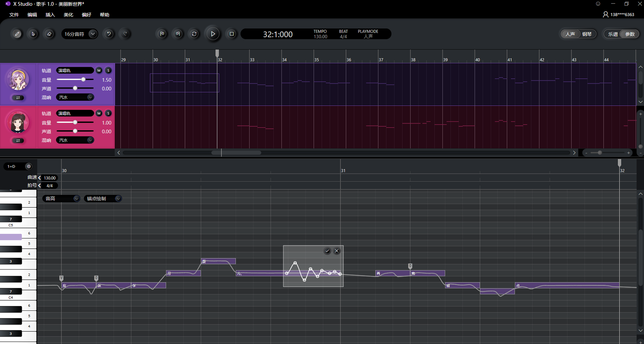Image resolution: width=644 pixels, height=344 pixels.
Task: Switch play mode to 钢琴
Action: [x=587, y=34]
